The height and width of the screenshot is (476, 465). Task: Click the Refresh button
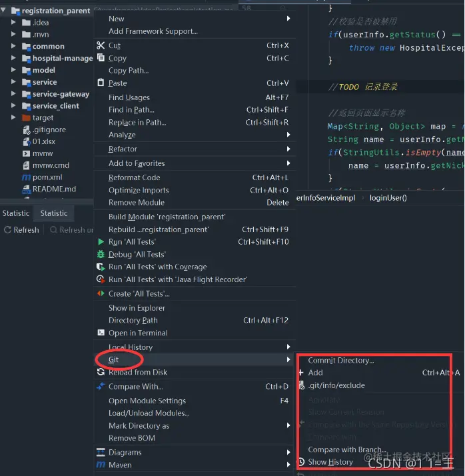pyautogui.click(x=21, y=230)
